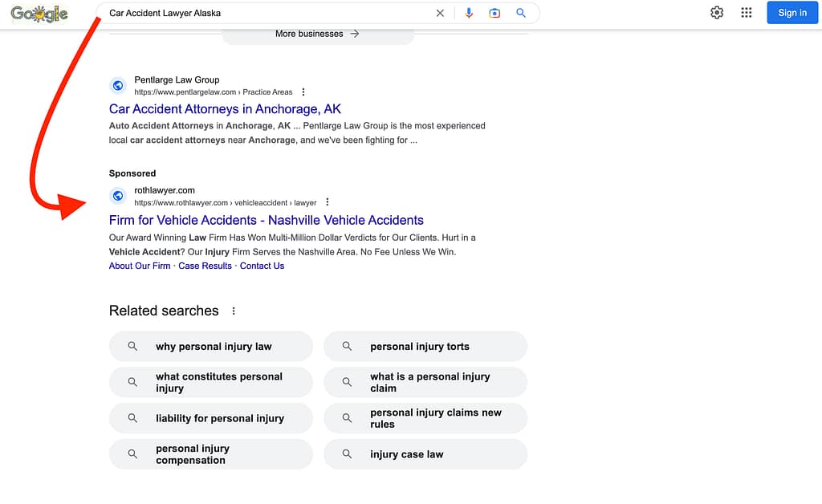Click magnifier icon of 'injury case law'
This screenshot has height=504, width=822.
pos(347,454)
